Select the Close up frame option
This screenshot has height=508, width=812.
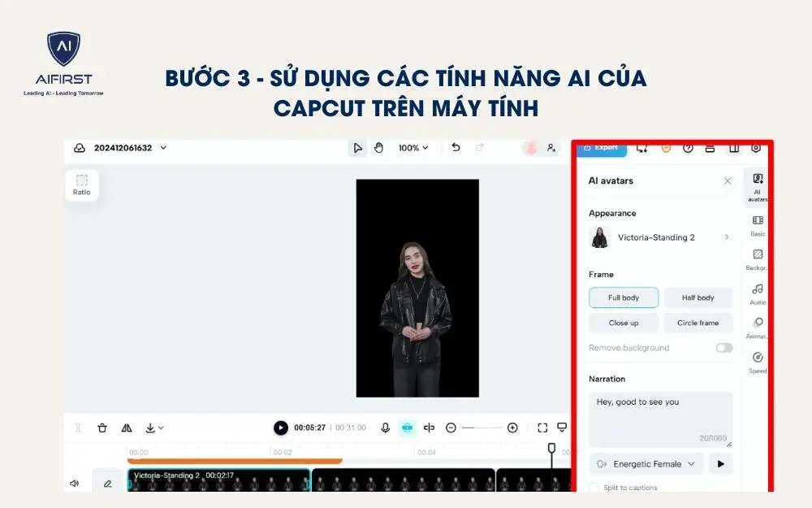coord(624,323)
